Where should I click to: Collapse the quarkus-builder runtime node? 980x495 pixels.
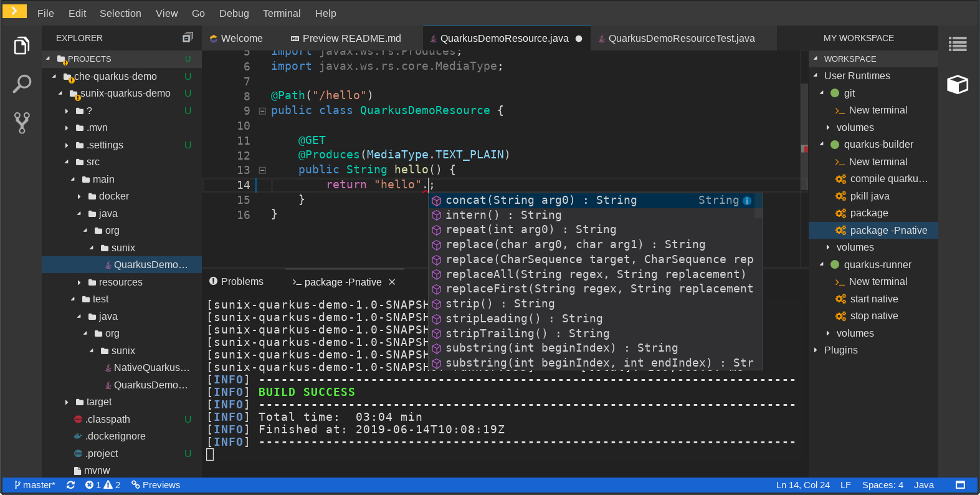coord(822,144)
